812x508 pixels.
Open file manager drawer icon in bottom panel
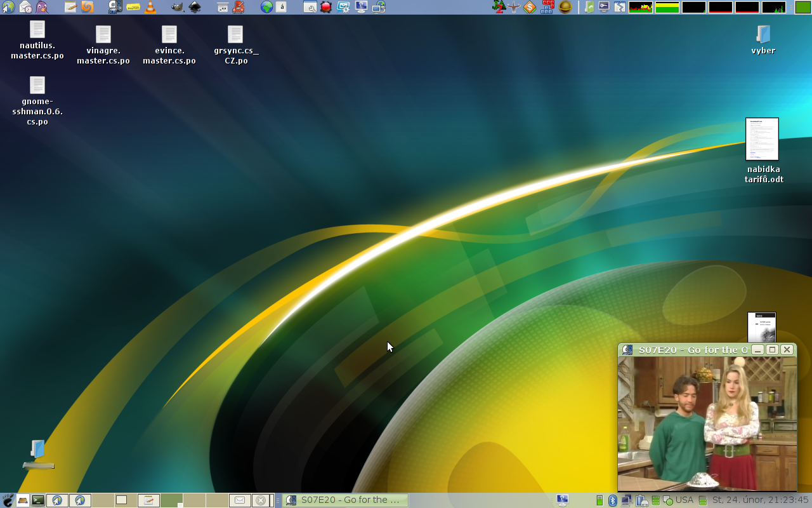click(23, 500)
